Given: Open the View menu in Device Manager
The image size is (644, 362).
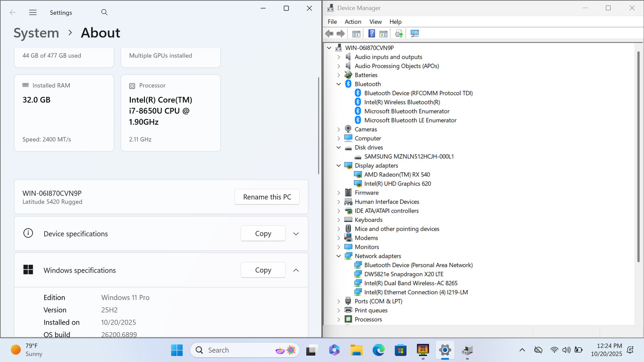Looking at the screenshot, I should click(376, 22).
